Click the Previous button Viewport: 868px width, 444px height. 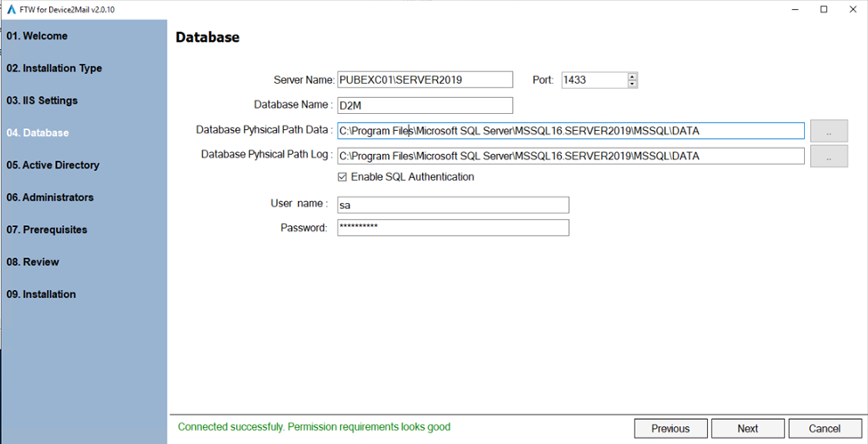pos(670,428)
